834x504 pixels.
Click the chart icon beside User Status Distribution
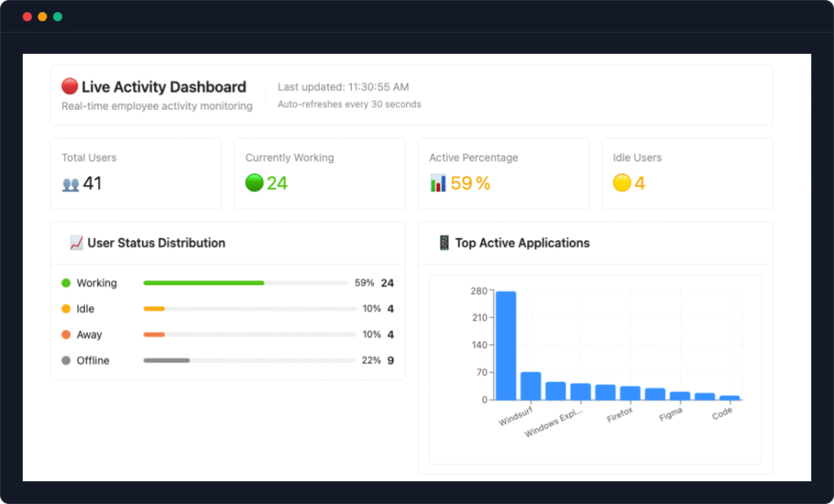click(x=77, y=243)
